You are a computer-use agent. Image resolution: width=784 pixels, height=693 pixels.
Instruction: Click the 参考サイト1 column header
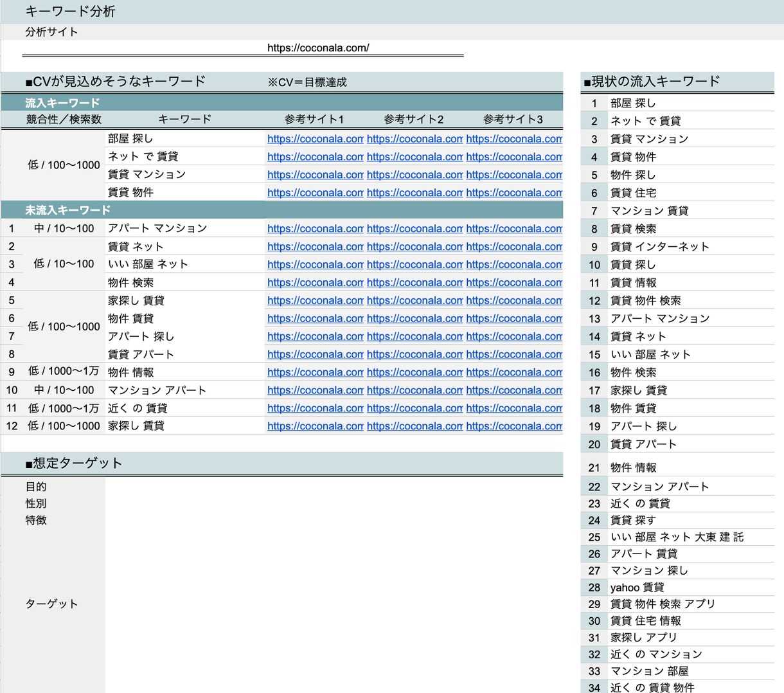[314, 120]
